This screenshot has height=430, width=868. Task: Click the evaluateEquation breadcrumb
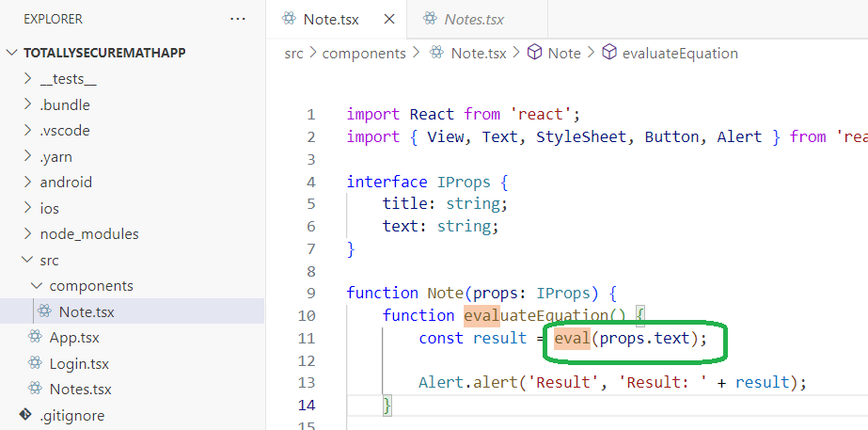(x=680, y=54)
